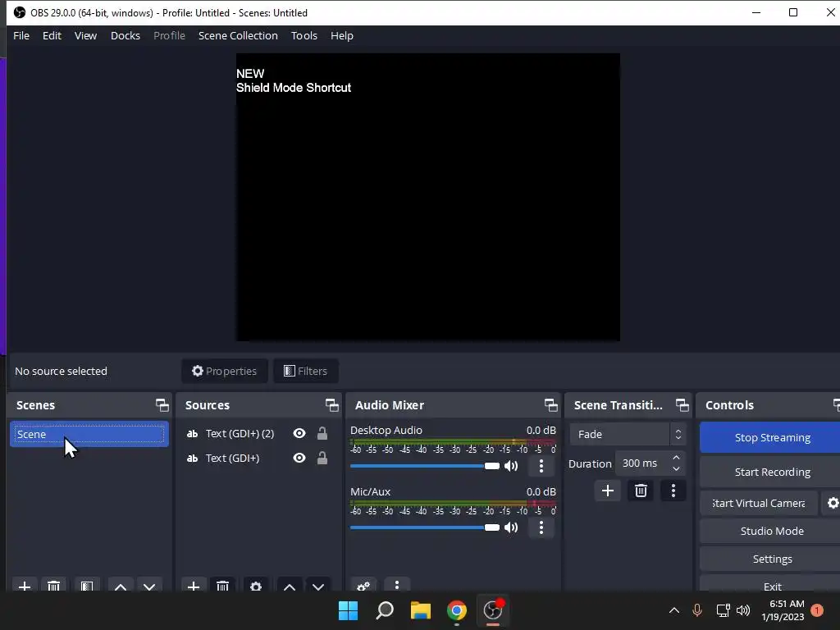
Task: Open virtual camera settings gear
Action: (832, 503)
